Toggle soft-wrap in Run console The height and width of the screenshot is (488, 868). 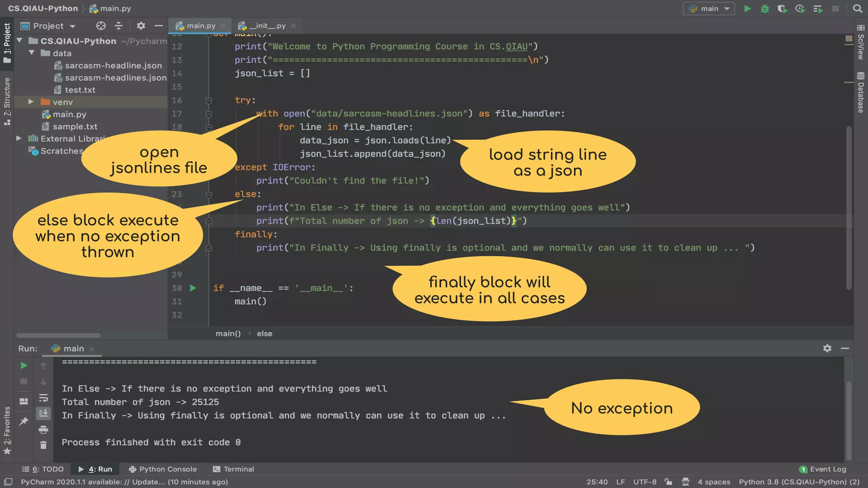(x=43, y=398)
